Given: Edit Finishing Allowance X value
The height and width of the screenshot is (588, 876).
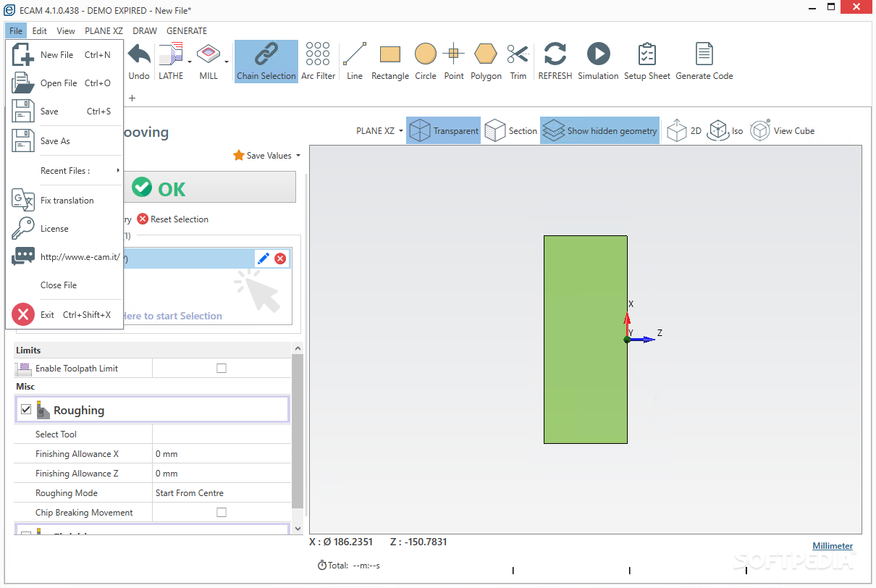Looking at the screenshot, I should tap(222, 454).
